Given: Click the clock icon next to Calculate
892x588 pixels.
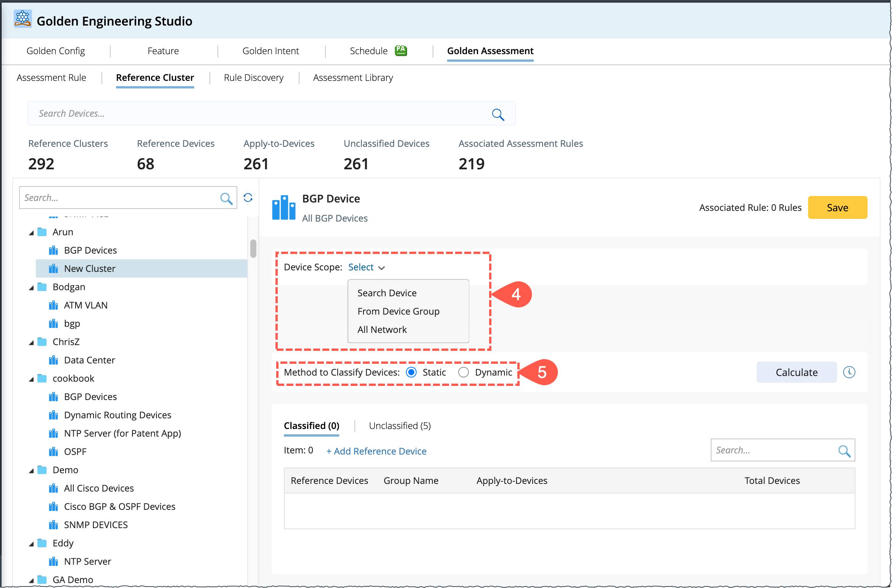Looking at the screenshot, I should (x=849, y=372).
